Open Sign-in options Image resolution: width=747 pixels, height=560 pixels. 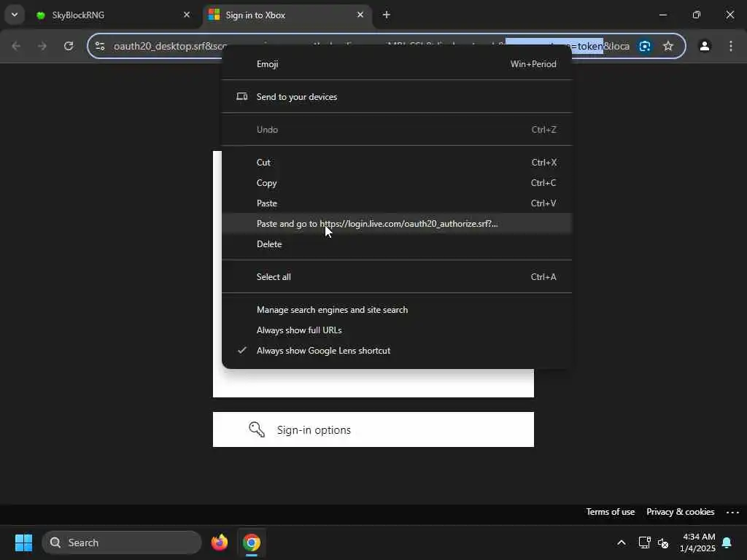pyautogui.click(x=373, y=429)
